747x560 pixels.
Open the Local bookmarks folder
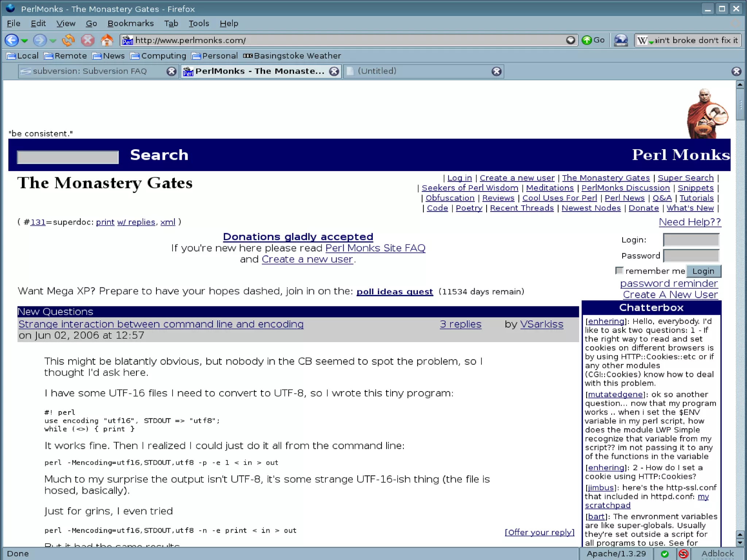click(x=23, y=56)
